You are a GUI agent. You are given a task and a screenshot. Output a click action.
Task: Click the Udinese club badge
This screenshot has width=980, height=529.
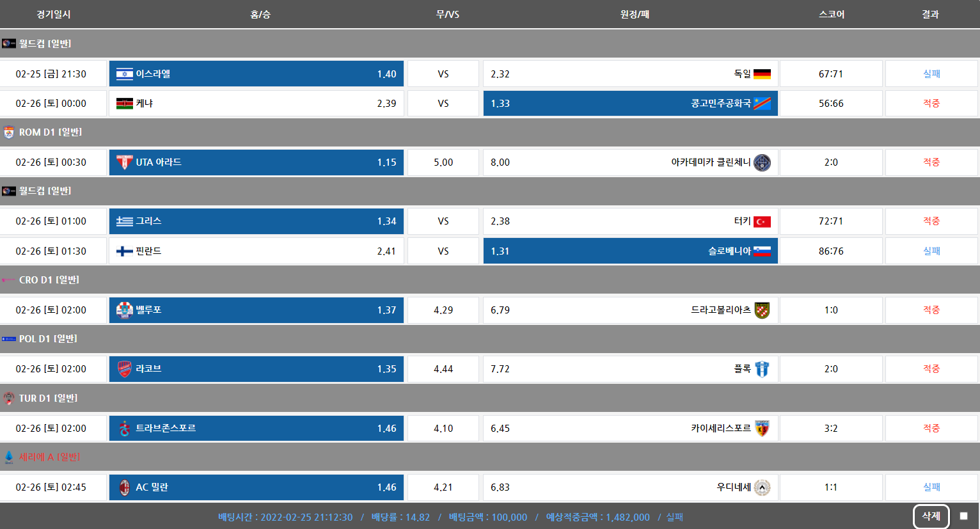point(762,487)
